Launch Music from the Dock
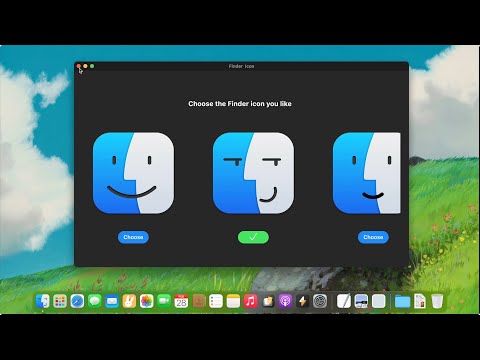This screenshot has height=360, width=480. pos(251,301)
